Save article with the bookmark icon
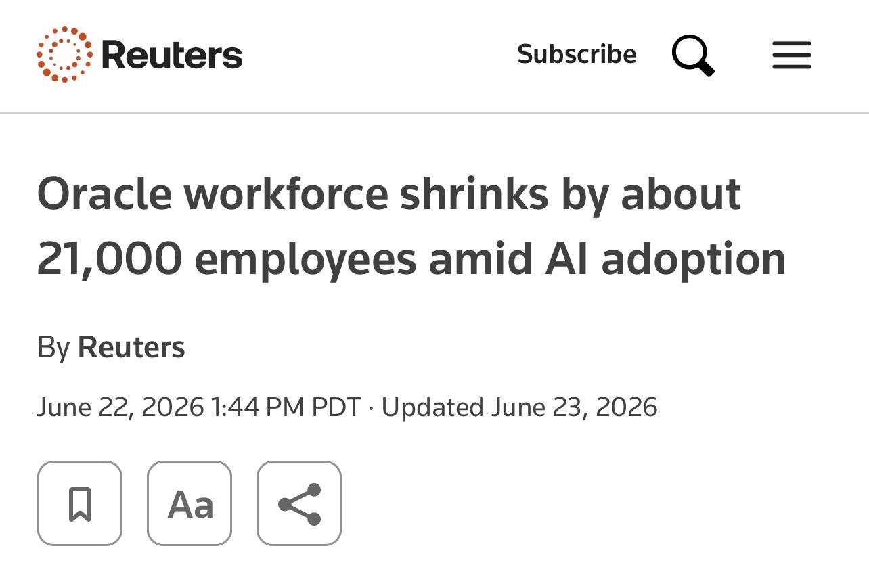Viewport: 869px width, 588px height. click(80, 503)
